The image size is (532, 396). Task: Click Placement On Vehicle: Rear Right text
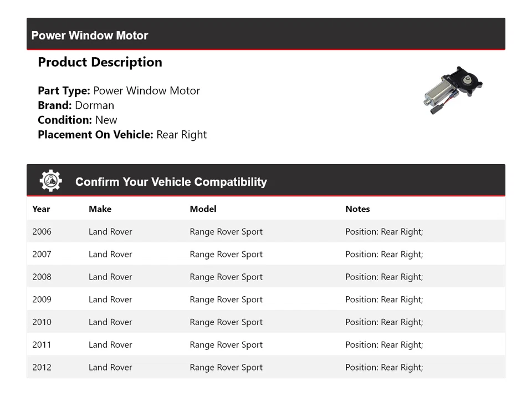point(122,135)
